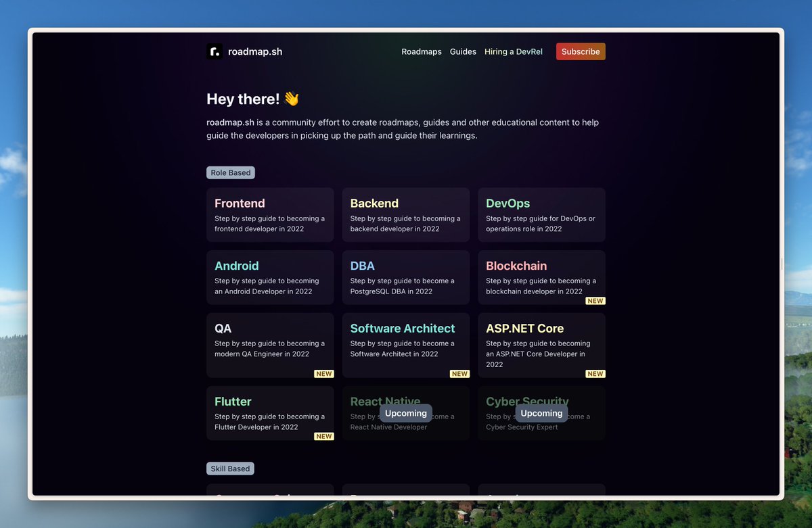Click the "PostgreSQL DBA in 2022" description text
812x528 pixels.
[x=391, y=291]
